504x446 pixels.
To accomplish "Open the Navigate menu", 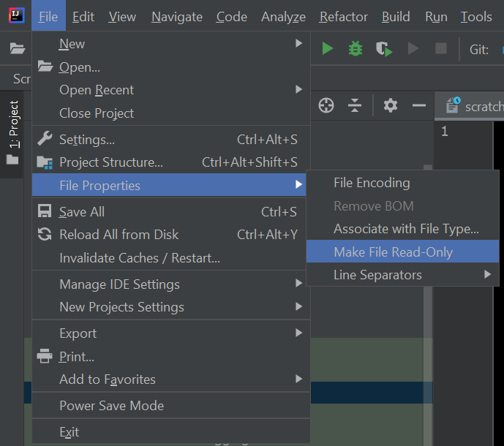I will 176,16.
